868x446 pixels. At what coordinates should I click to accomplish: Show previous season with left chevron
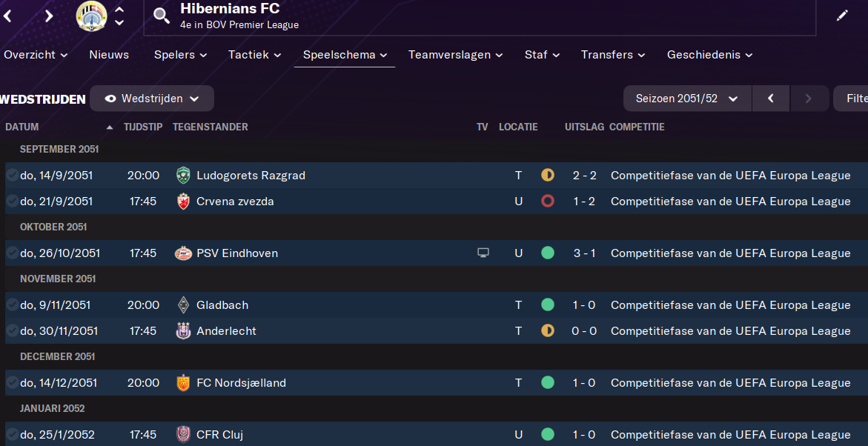[771, 99]
